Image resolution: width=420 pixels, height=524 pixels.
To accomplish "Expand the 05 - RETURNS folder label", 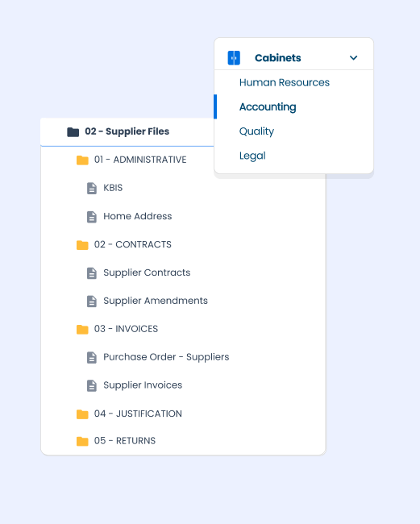I will coord(125,441).
